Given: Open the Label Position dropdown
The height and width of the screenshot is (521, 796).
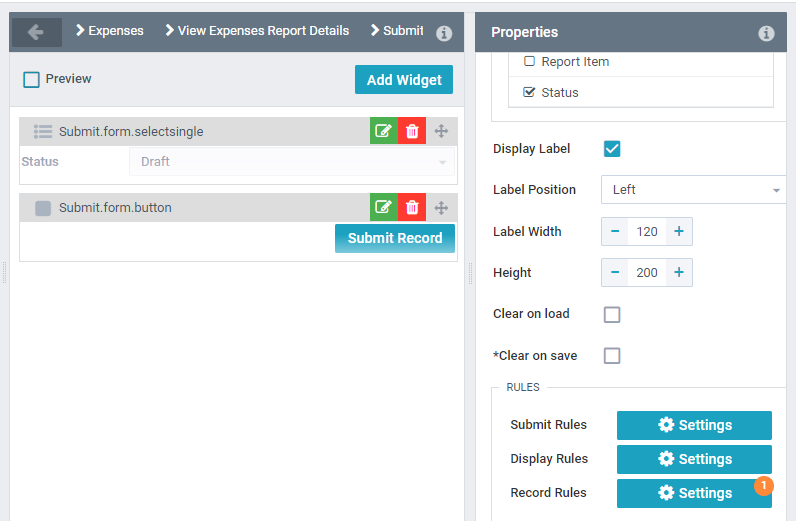Looking at the screenshot, I should click(692, 190).
